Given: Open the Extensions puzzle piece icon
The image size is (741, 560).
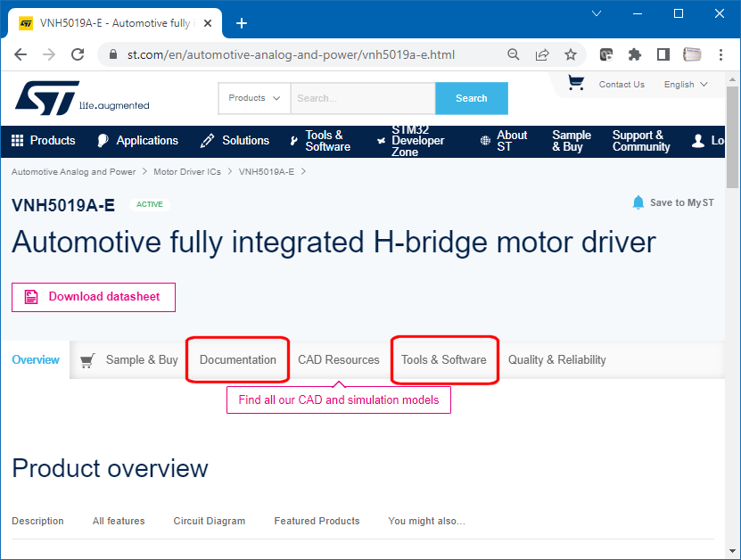Looking at the screenshot, I should coord(635,54).
